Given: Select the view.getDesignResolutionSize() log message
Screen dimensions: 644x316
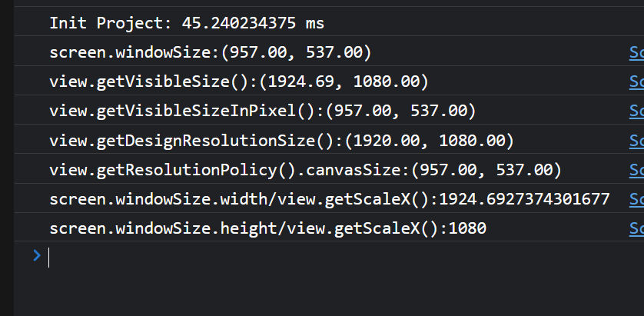Looking at the screenshot, I should pos(281,141).
